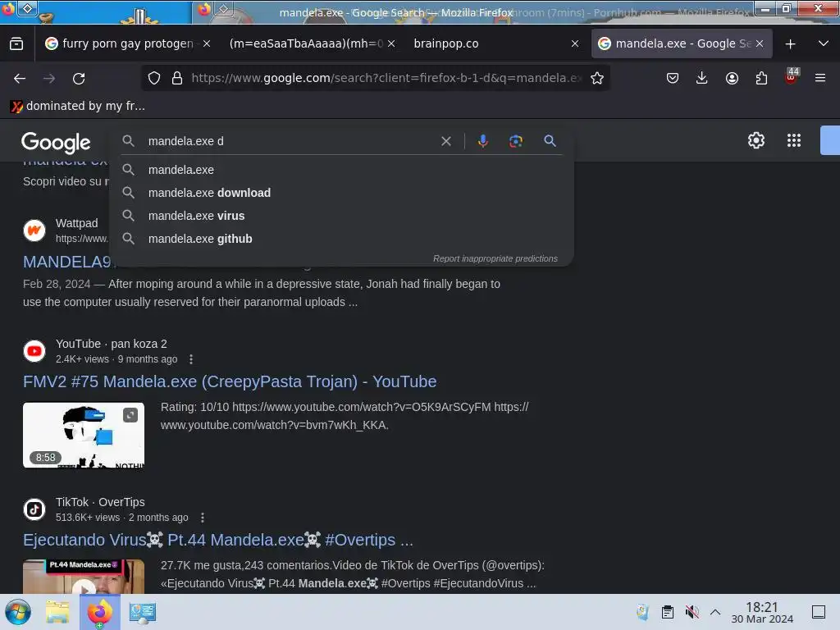Toggle the muted volume icon in system tray

(x=692, y=612)
